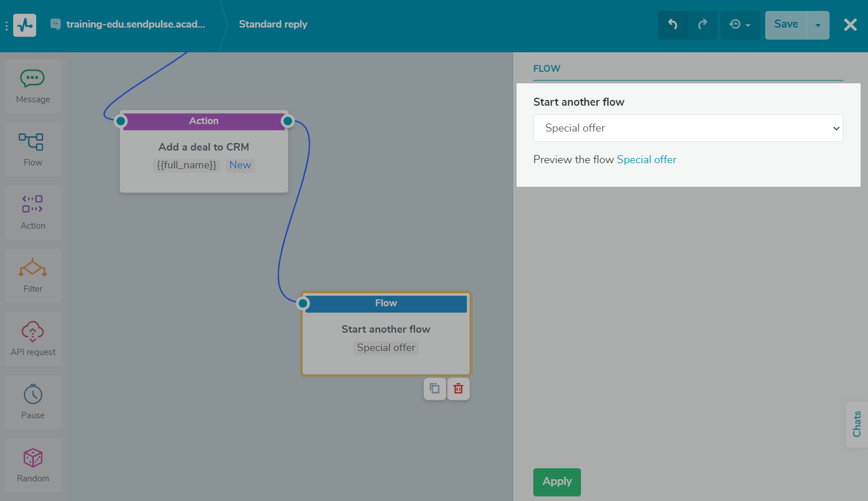Select the Flow block in the sidebar

click(33, 149)
